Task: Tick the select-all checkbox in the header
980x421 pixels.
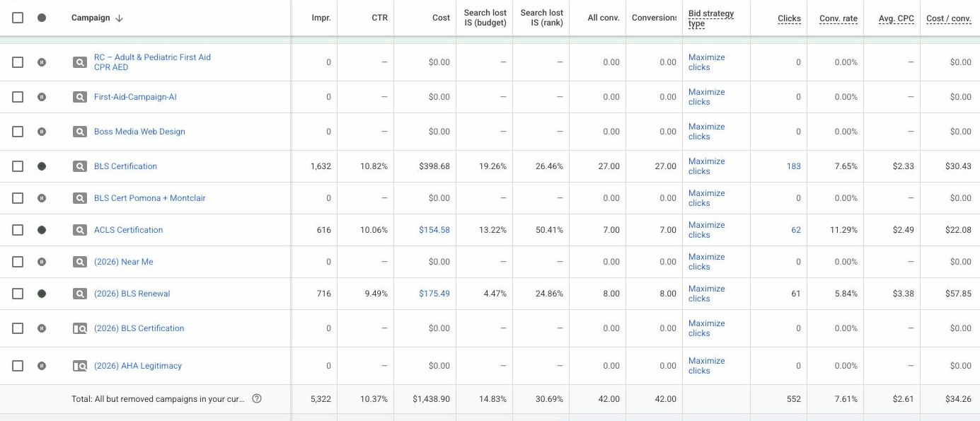Action: click(18, 18)
